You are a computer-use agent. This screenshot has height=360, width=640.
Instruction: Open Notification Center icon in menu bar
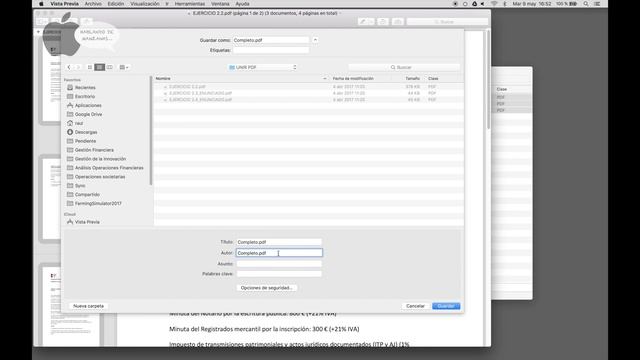click(x=598, y=4)
